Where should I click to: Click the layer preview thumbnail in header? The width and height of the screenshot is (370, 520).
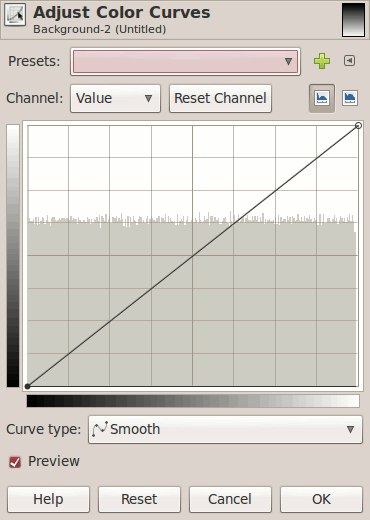(353, 20)
